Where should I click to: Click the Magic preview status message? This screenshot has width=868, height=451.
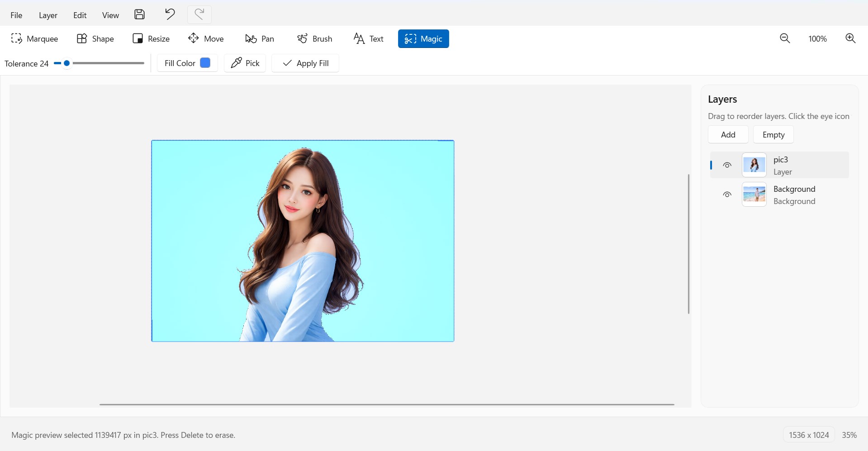tap(123, 435)
